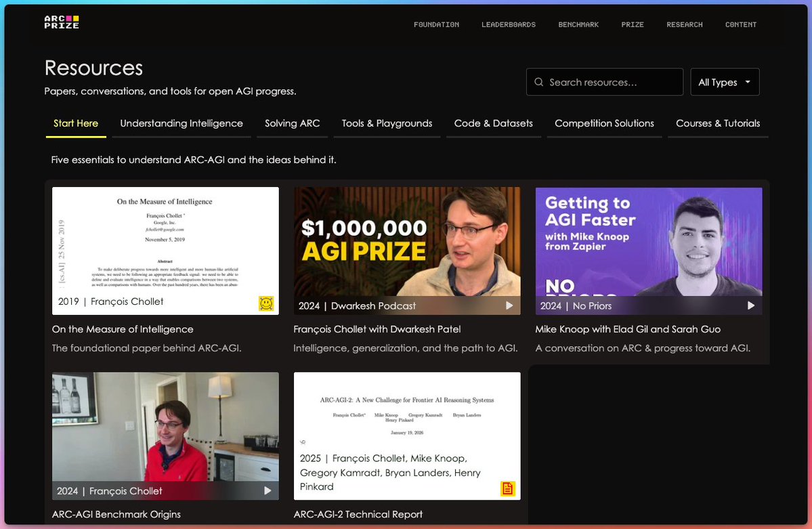Screen dimensions: 812x529
Task: Open the ARC-AGI-2 paper thumbnail
Action: pyautogui.click(x=407, y=436)
